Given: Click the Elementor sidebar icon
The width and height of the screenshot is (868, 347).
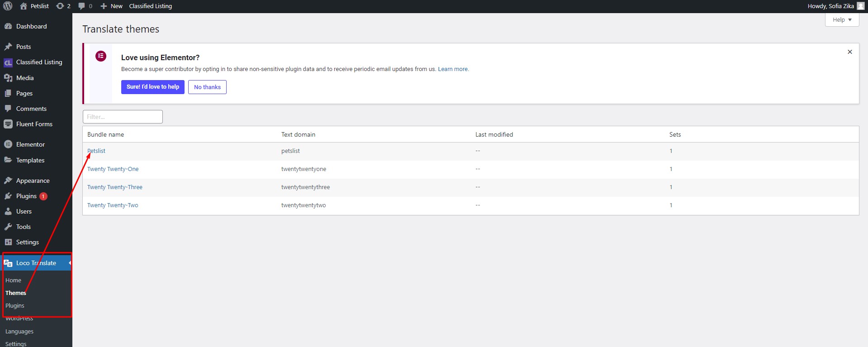Looking at the screenshot, I should click(x=8, y=144).
